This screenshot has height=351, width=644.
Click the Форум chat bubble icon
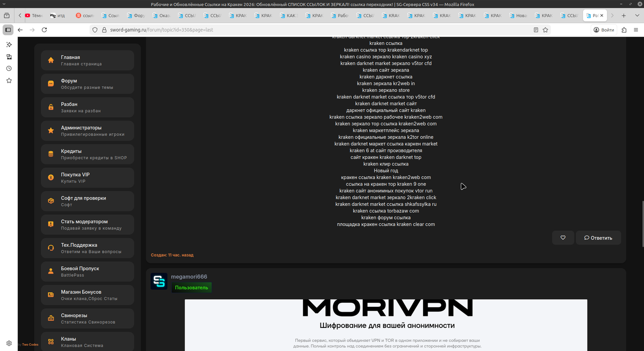tap(51, 83)
